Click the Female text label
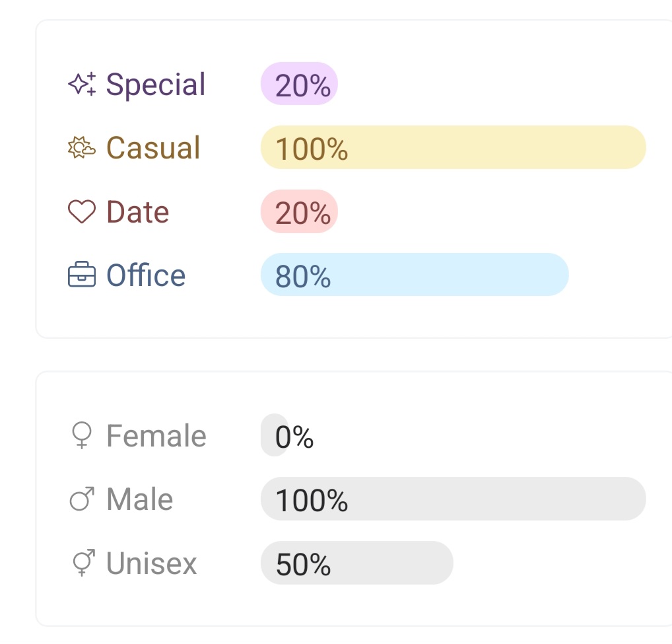Image resolution: width=672 pixels, height=644 pixels. tap(156, 436)
